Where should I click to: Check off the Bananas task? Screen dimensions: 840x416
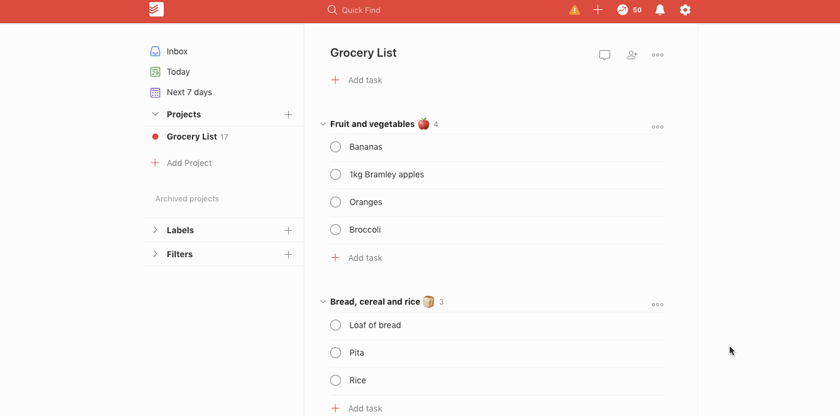(336, 147)
